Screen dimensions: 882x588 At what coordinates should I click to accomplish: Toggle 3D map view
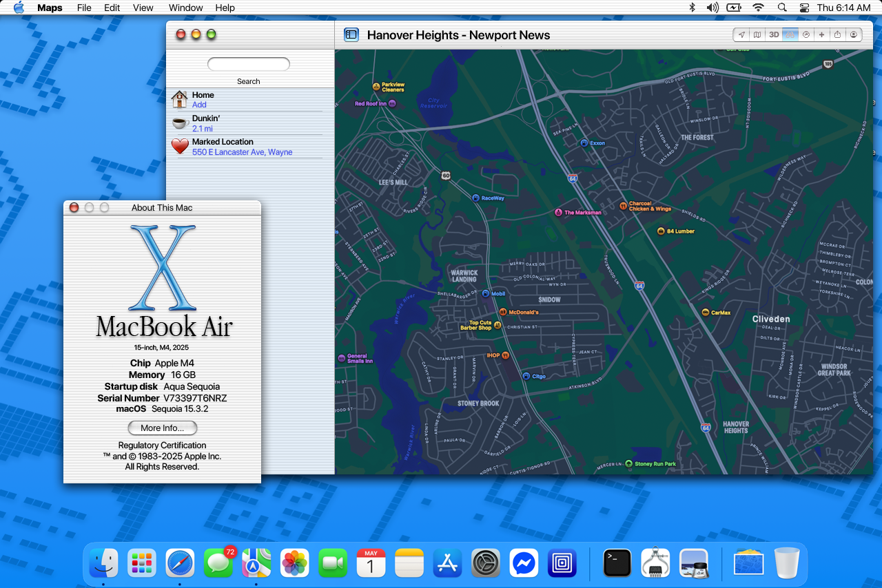tap(774, 34)
